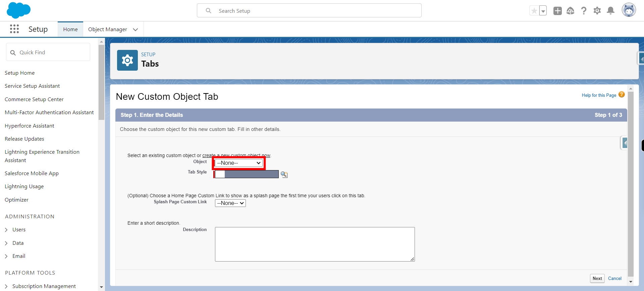Open the Splash Page Custom Link dropdown

(230, 203)
